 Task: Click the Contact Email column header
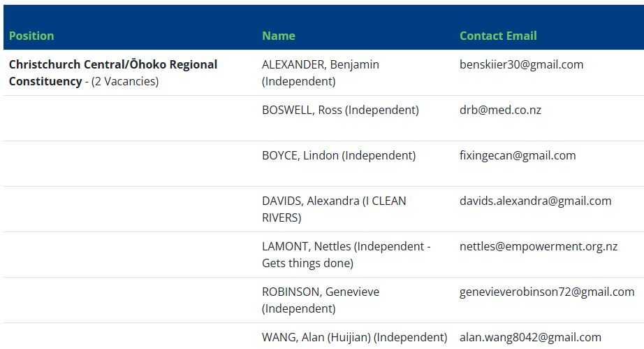[498, 36]
